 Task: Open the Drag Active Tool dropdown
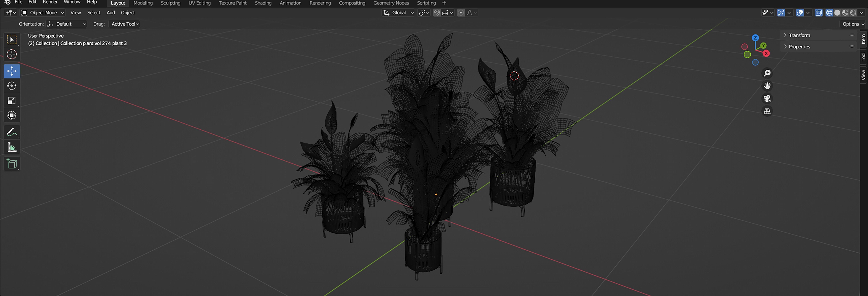[125, 24]
